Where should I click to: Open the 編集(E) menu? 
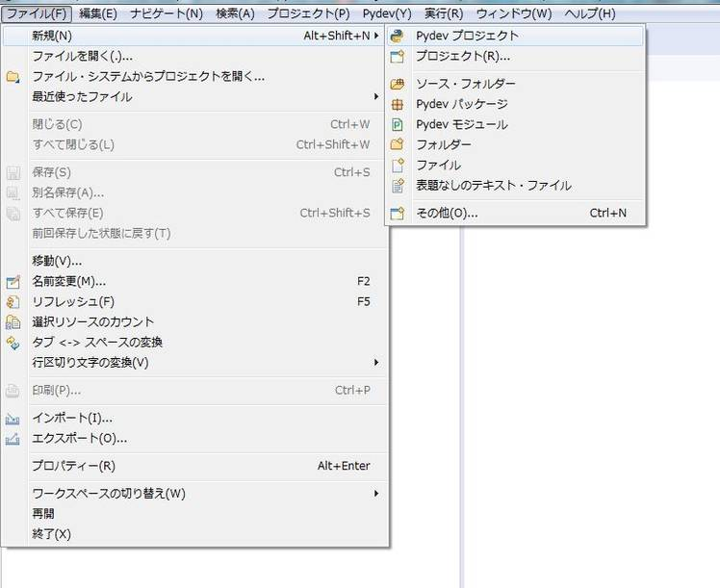click(98, 13)
